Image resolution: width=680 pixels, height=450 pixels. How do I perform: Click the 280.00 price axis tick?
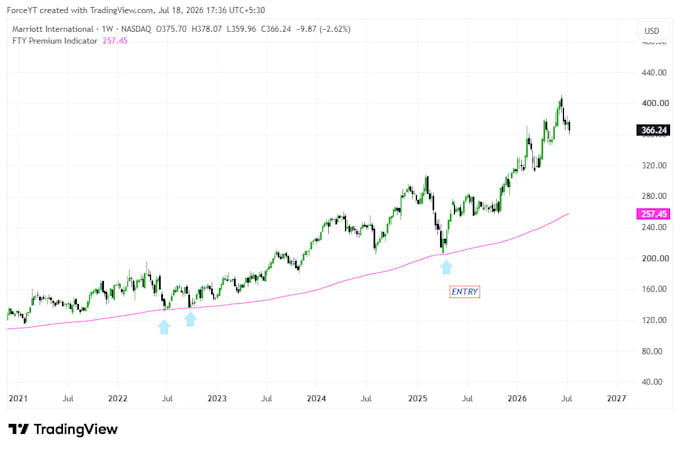coord(654,196)
